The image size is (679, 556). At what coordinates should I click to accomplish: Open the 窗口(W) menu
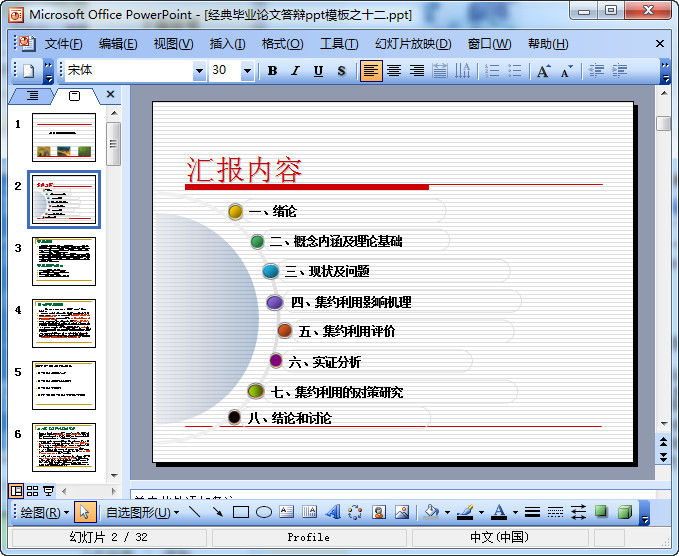[x=489, y=44]
